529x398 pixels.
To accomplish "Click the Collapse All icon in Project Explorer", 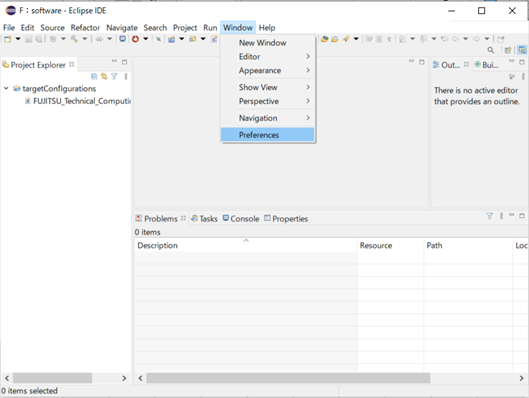I will [94, 77].
